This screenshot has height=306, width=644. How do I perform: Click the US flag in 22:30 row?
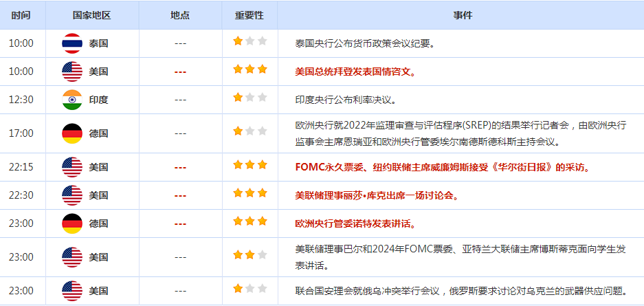click(72, 195)
